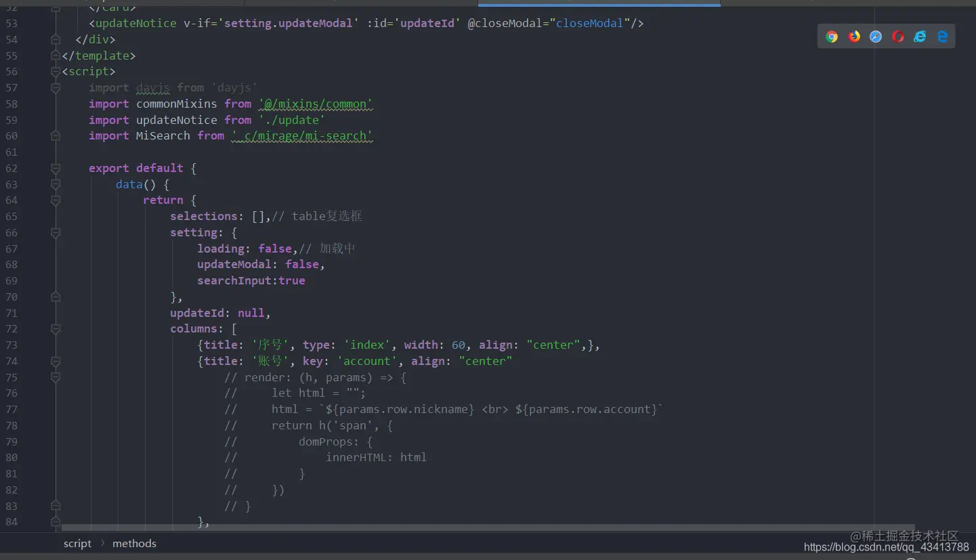The image size is (976, 560).
Task: Collapse the script tag at line 56
Action: 56,71
